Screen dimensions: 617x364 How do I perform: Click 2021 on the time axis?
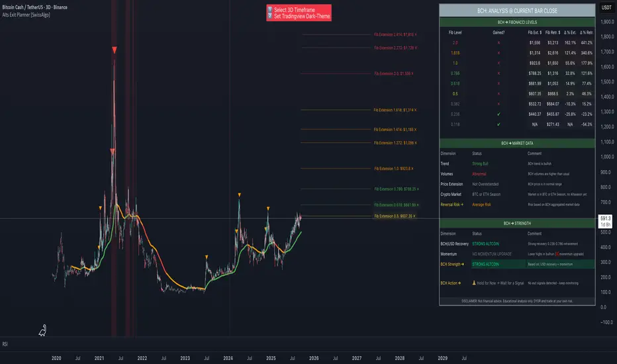99,358
